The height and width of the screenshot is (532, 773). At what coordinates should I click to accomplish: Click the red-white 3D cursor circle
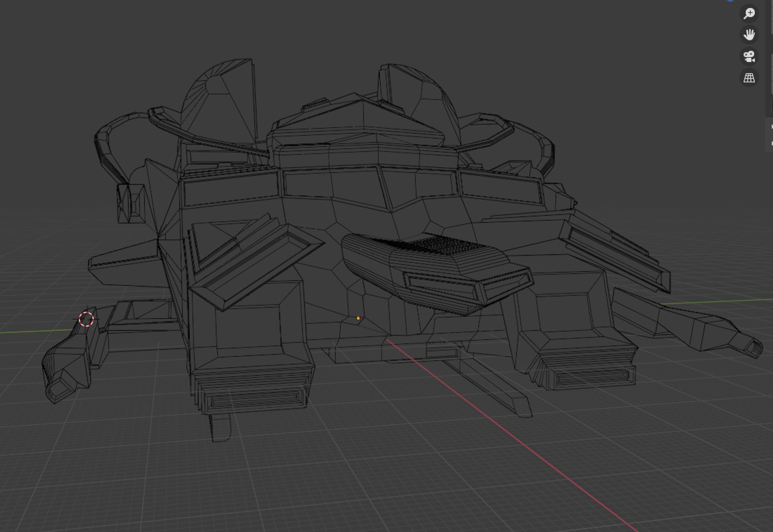tap(86, 319)
